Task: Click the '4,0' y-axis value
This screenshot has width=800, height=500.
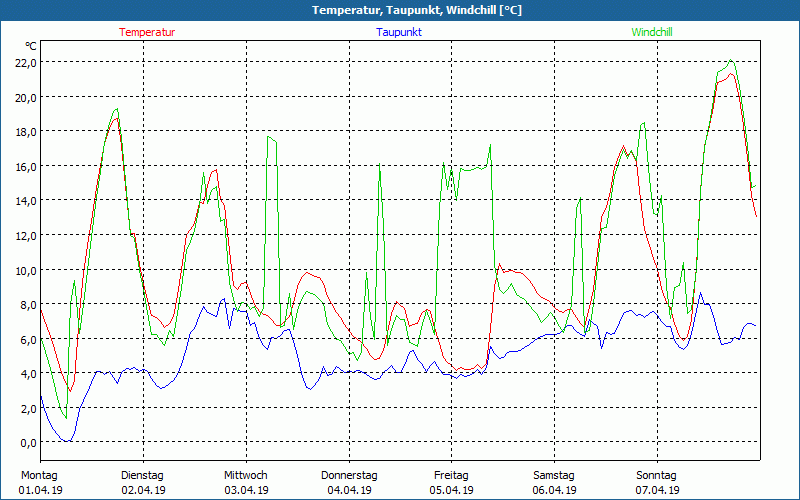Action: pos(29,374)
